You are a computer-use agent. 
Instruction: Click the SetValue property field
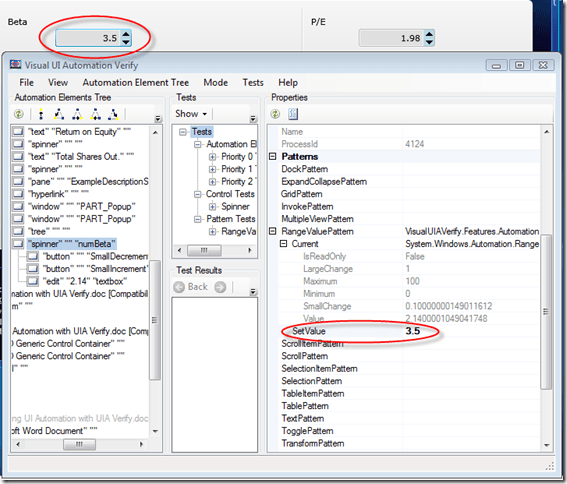coord(471,331)
